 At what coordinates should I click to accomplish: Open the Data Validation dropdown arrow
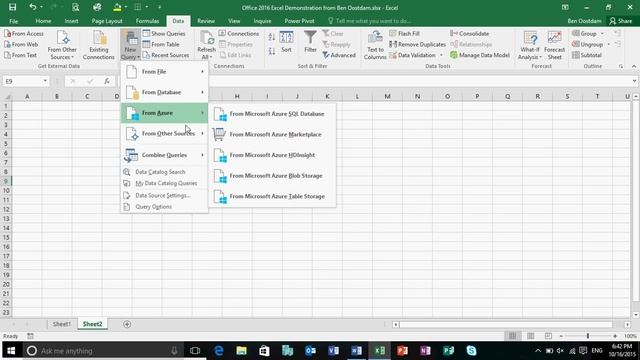pos(441,55)
